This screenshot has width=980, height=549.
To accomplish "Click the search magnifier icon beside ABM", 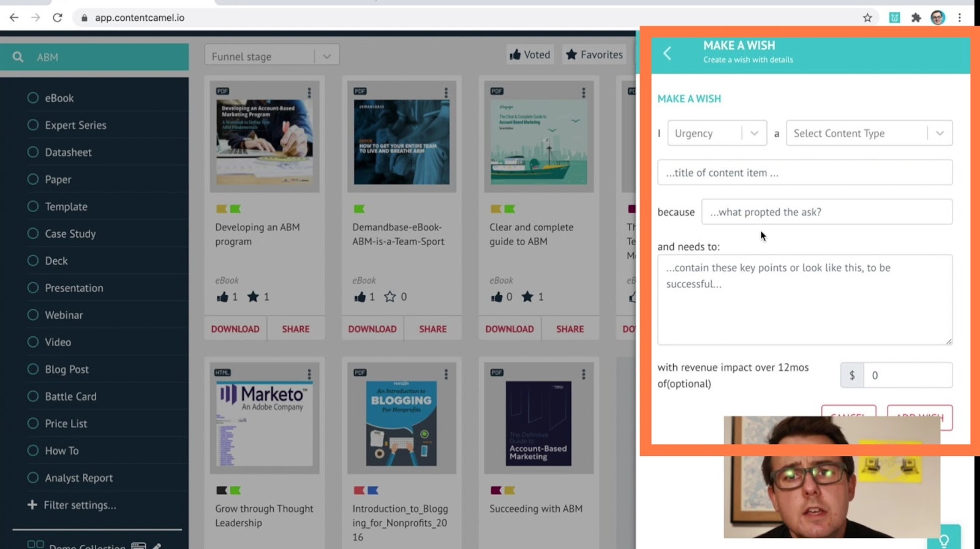I will pyautogui.click(x=18, y=57).
